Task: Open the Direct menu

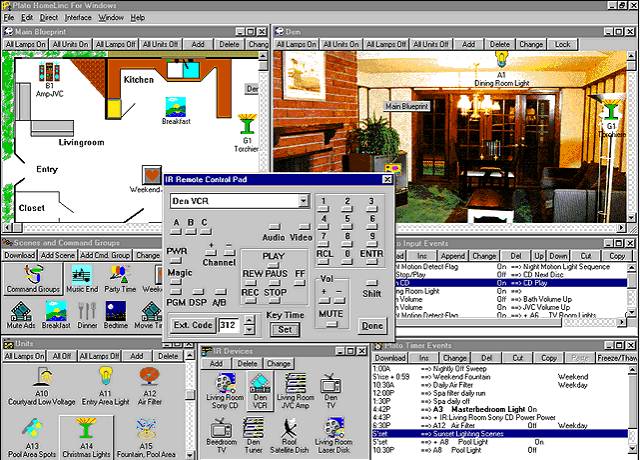Action: coord(47,18)
